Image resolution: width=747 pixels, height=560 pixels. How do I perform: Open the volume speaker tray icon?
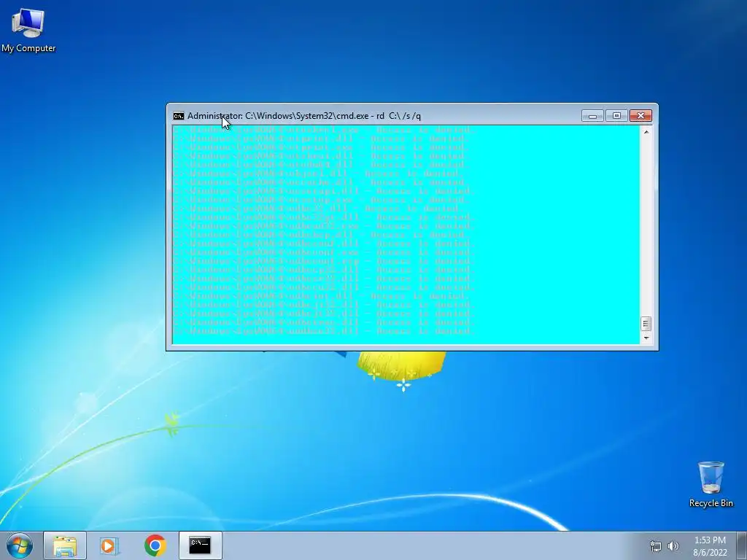673,546
